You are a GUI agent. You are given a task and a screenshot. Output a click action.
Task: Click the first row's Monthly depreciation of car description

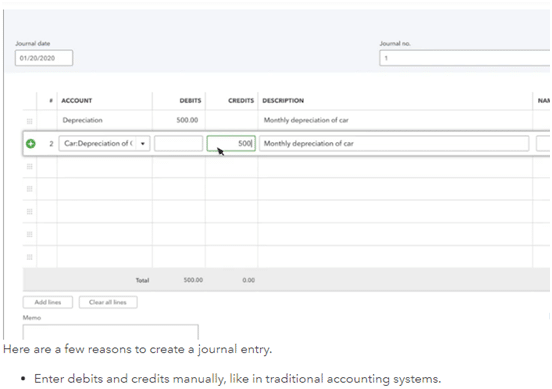click(x=306, y=120)
